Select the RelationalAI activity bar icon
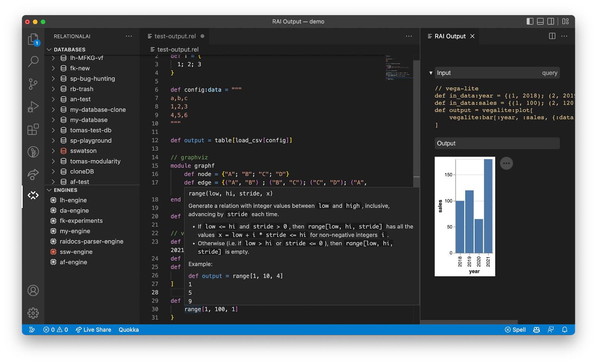The image size is (597, 364). pos(33,195)
